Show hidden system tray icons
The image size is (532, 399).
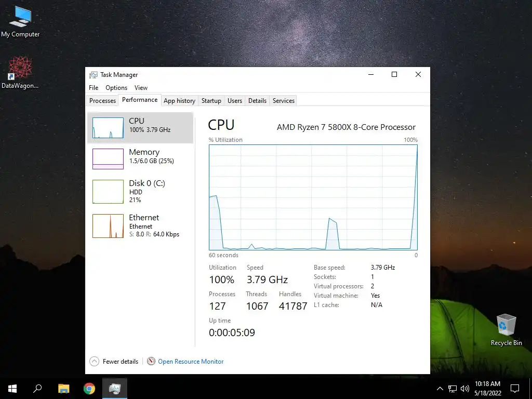[x=440, y=389]
